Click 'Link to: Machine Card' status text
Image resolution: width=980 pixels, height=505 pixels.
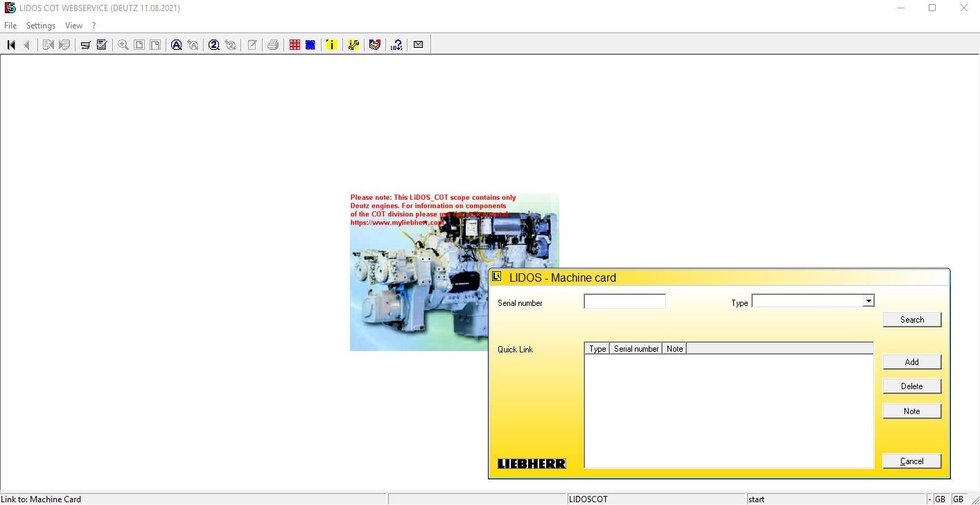coord(41,499)
